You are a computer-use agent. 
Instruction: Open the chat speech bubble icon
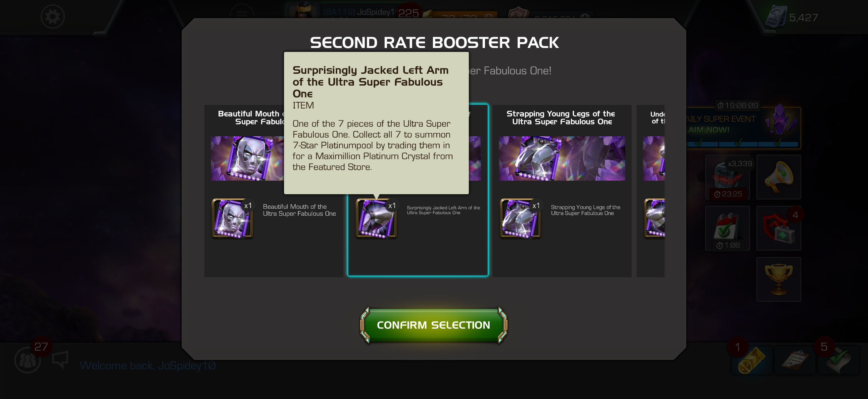(x=60, y=359)
